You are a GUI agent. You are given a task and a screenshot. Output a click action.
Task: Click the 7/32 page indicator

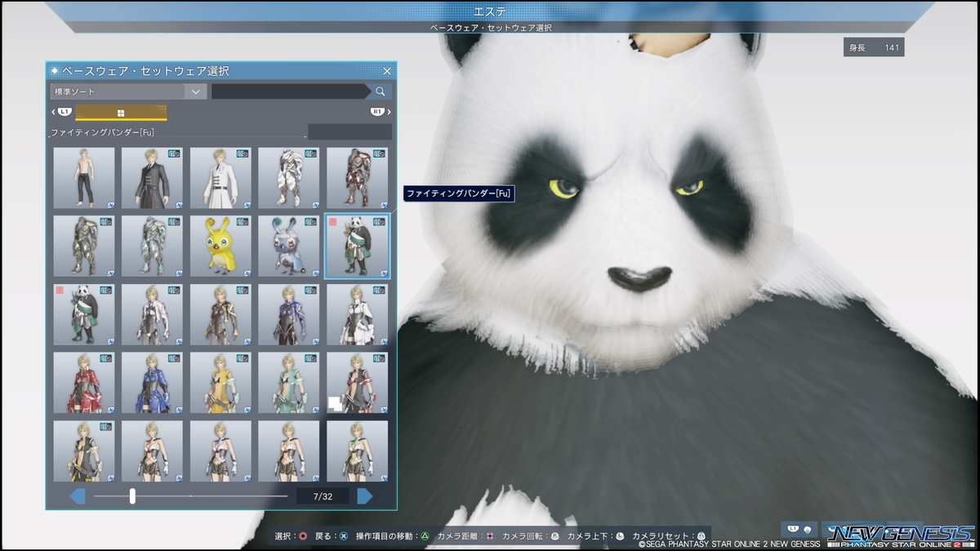pos(323,495)
